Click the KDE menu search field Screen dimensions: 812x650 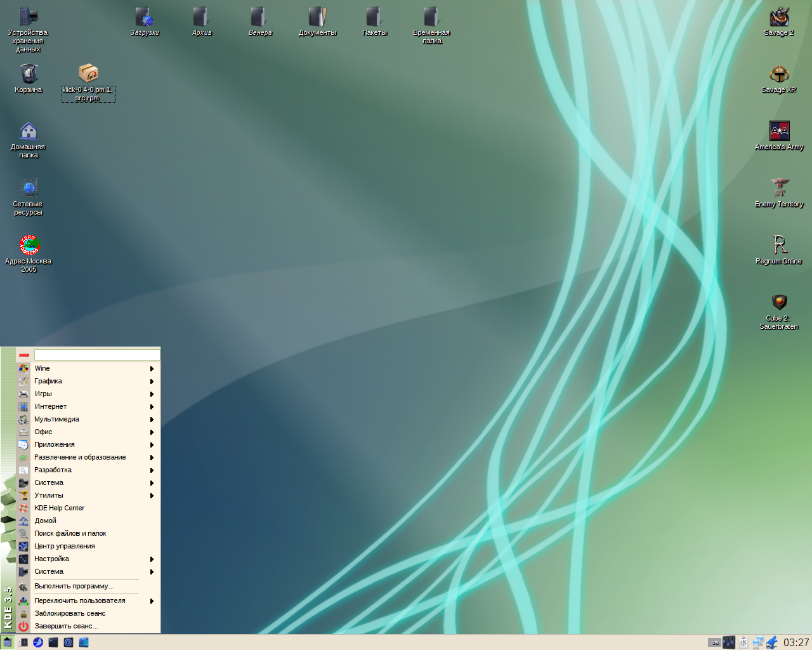pos(96,355)
